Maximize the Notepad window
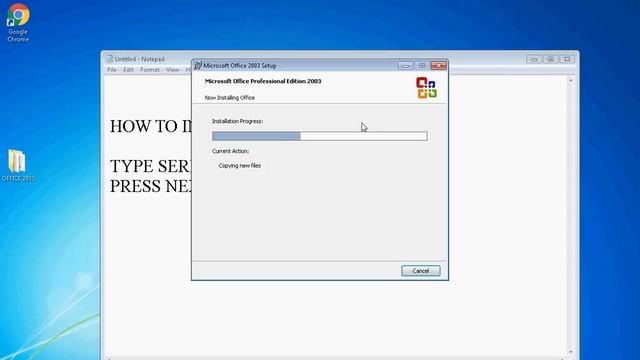Screen dimensions: 640x360 click(x=551, y=59)
